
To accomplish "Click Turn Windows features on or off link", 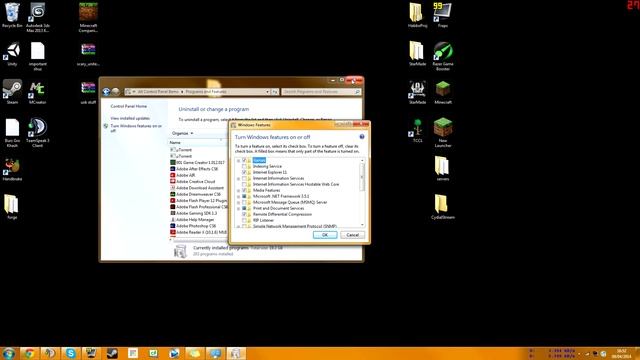I will point(136,128).
